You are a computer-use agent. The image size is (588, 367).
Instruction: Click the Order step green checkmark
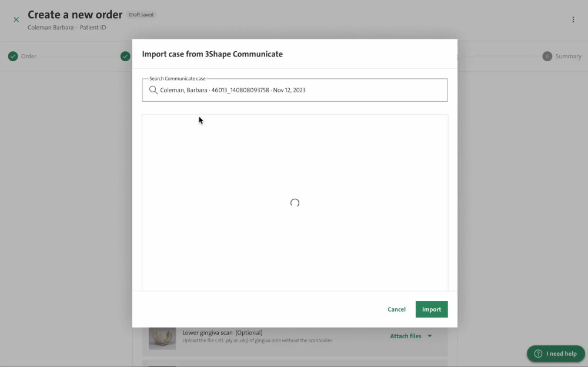(x=13, y=56)
